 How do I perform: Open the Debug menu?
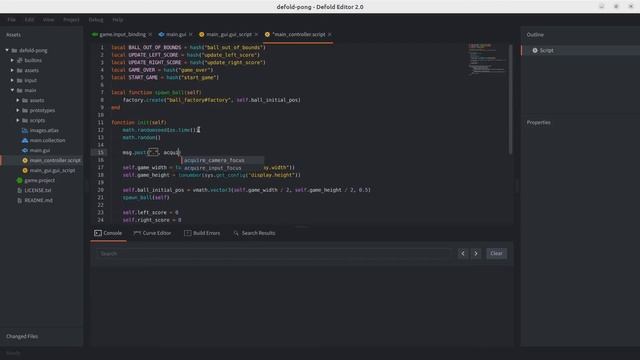pyautogui.click(x=96, y=20)
